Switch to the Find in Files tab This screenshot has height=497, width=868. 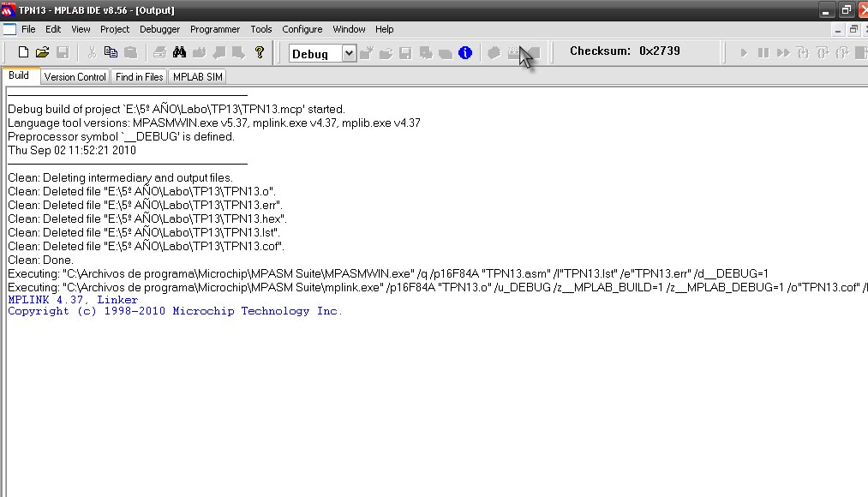(139, 77)
